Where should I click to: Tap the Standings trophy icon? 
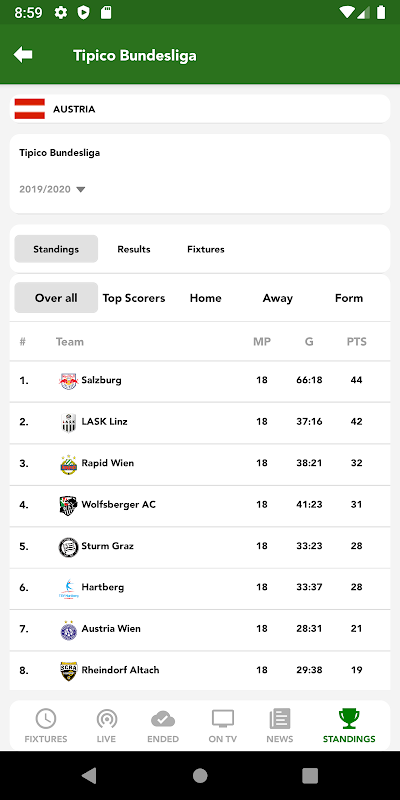349,719
